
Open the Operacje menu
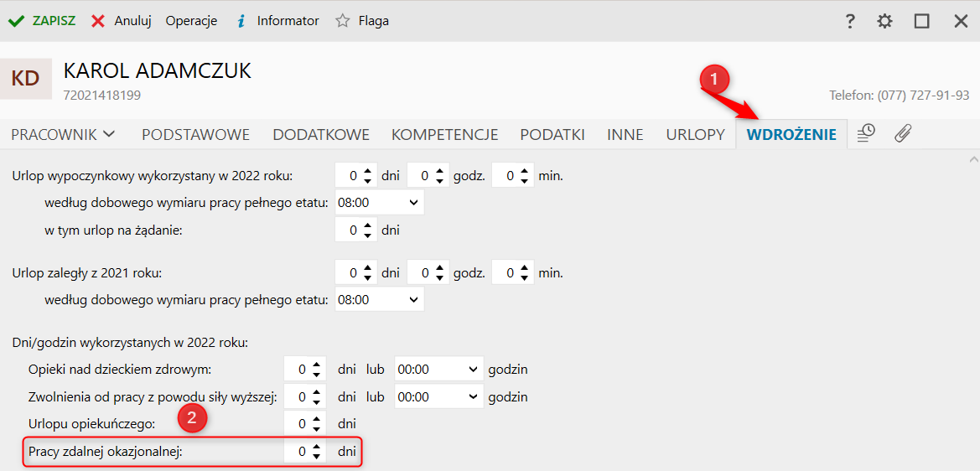point(191,21)
